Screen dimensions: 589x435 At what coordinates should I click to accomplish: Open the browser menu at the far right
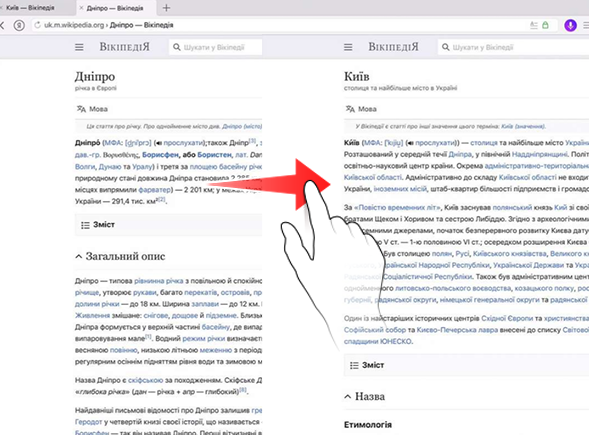coord(586,25)
